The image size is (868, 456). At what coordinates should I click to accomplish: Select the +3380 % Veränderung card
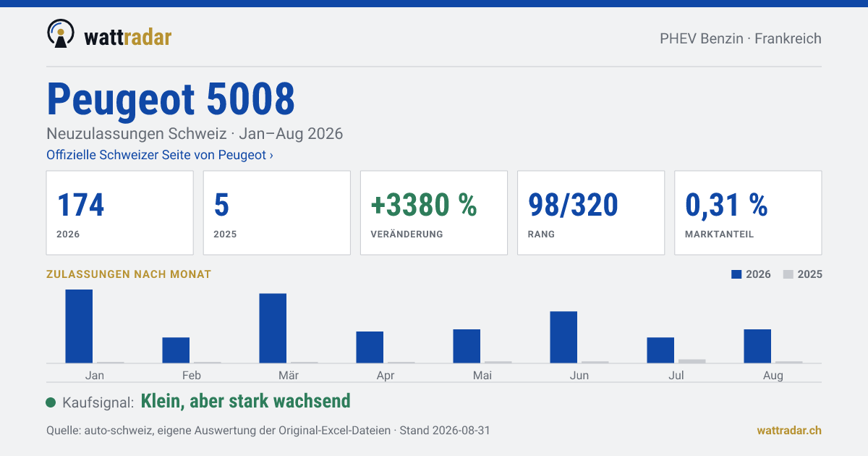[434, 213]
